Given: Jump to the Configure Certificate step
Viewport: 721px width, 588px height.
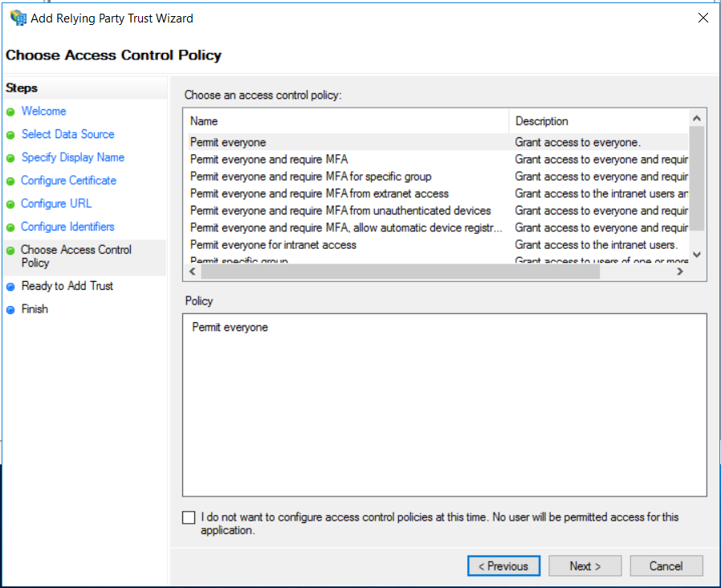Looking at the screenshot, I should pos(68,181).
